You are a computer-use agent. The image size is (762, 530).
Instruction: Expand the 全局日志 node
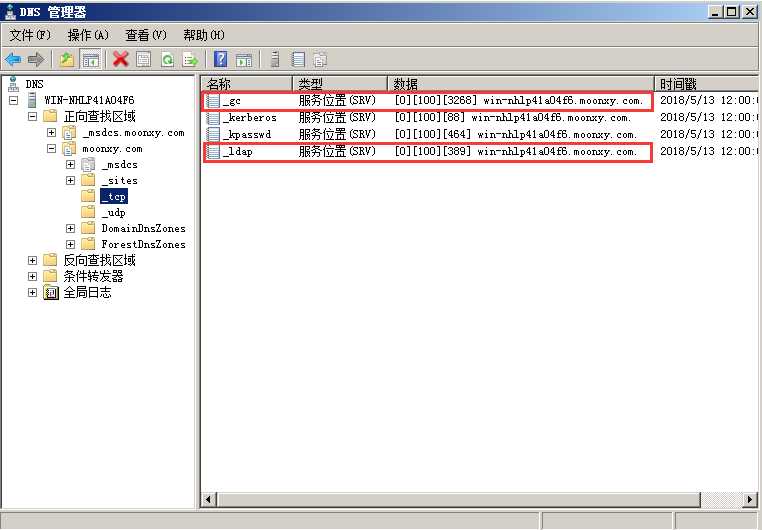pyautogui.click(x=32, y=292)
